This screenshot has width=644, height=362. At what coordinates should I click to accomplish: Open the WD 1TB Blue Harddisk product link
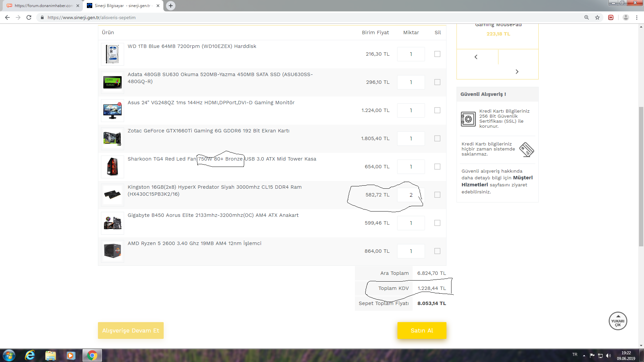[192, 46]
